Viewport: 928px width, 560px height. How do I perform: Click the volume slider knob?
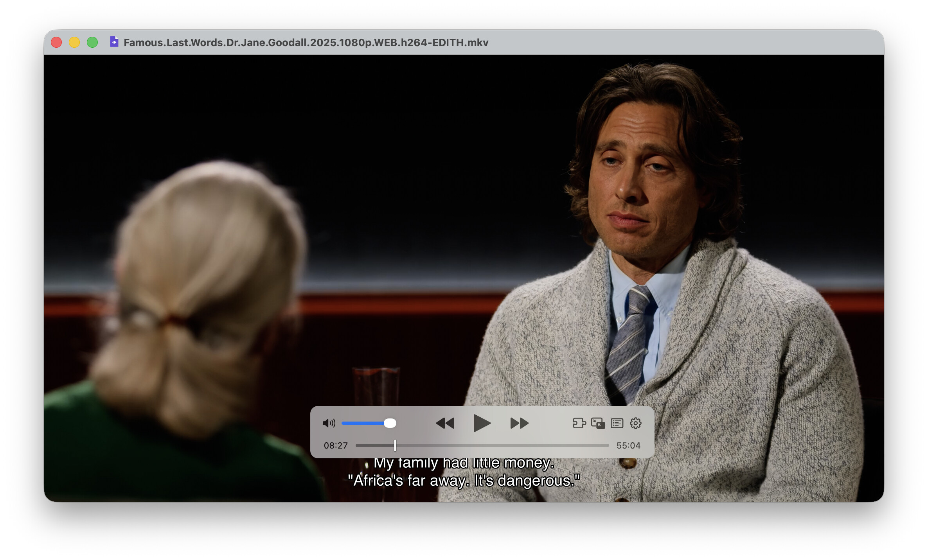coord(390,423)
